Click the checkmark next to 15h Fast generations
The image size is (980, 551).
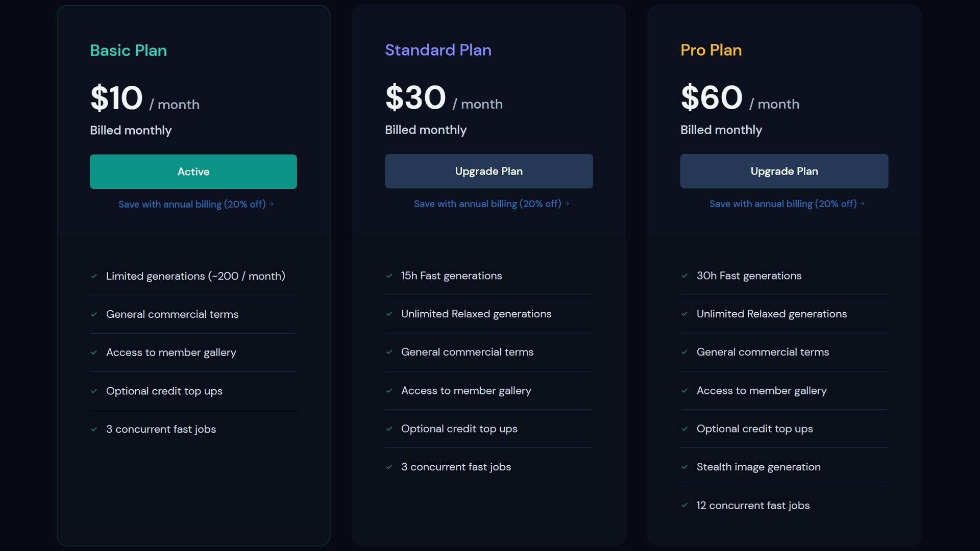coord(389,276)
